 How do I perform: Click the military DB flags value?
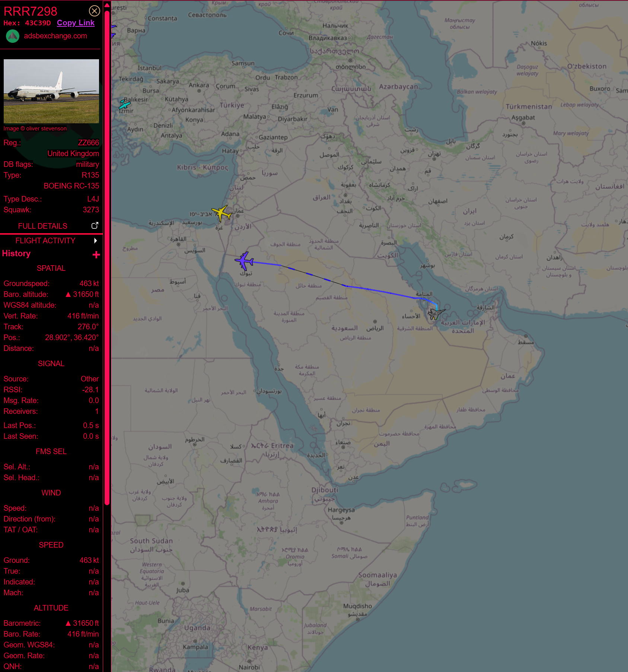[x=87, y=164]
